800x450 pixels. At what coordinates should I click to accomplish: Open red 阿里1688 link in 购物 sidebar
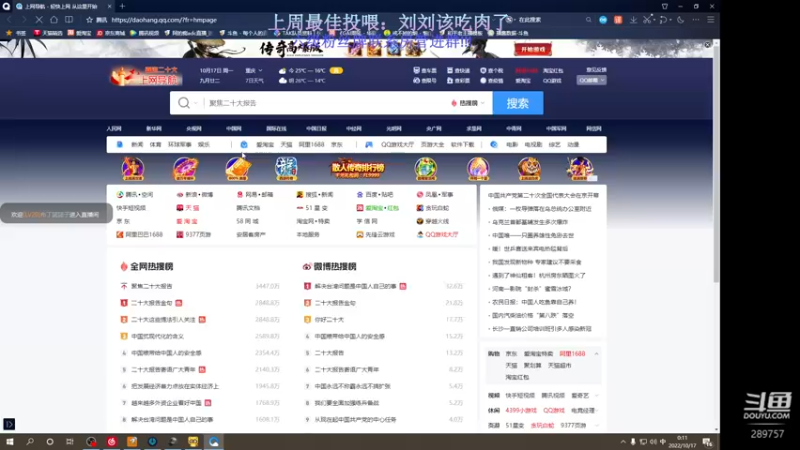[x=572, y=354]
